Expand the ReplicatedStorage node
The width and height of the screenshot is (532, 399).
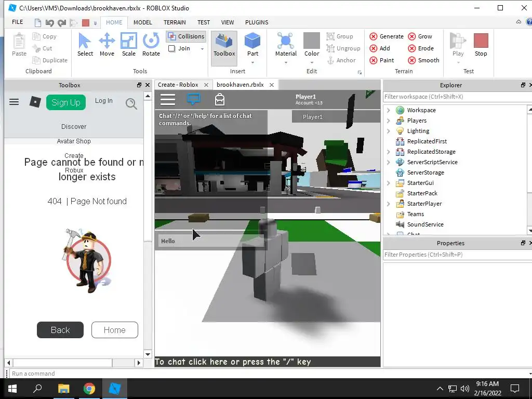tap(389, 152)
